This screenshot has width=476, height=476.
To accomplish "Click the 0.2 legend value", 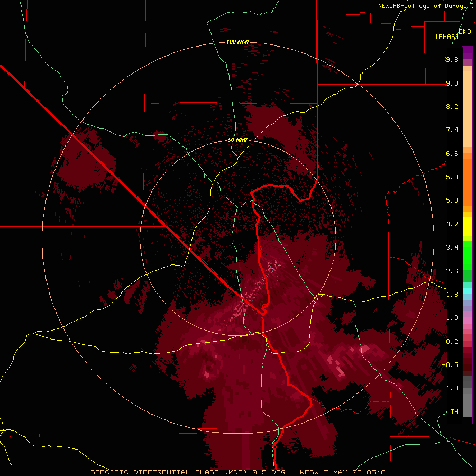I will (452, 342).
